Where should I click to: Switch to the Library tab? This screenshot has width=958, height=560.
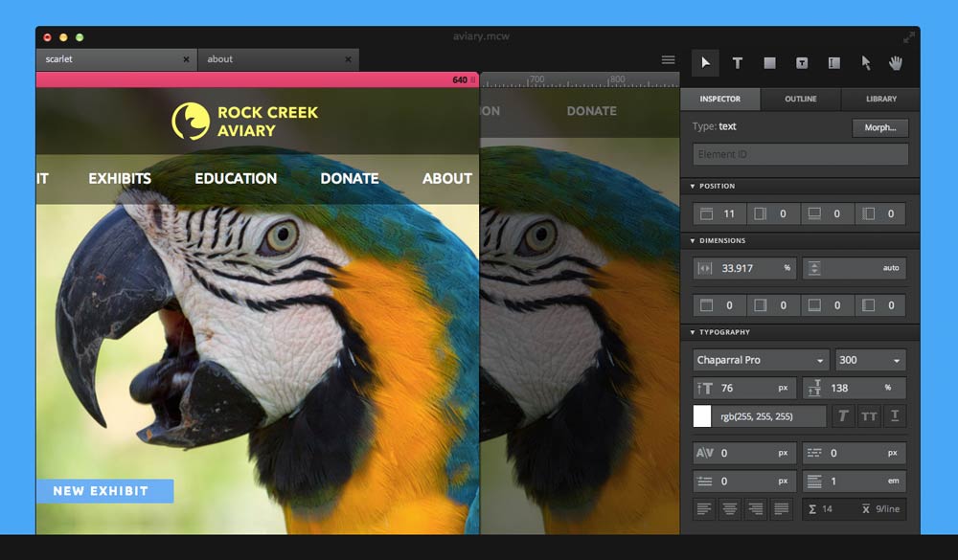[880, 99]
